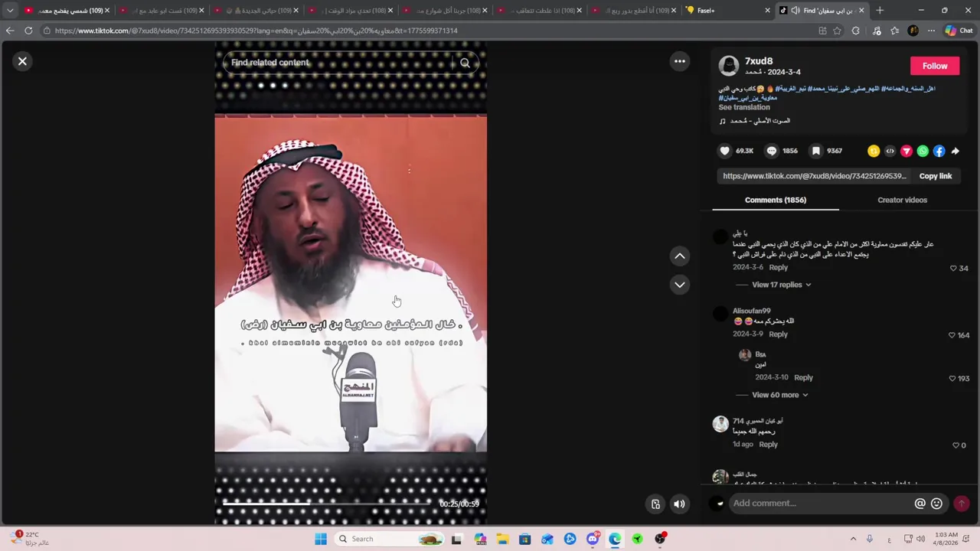Follow the 7xud8 account

(x=934, y=66)
